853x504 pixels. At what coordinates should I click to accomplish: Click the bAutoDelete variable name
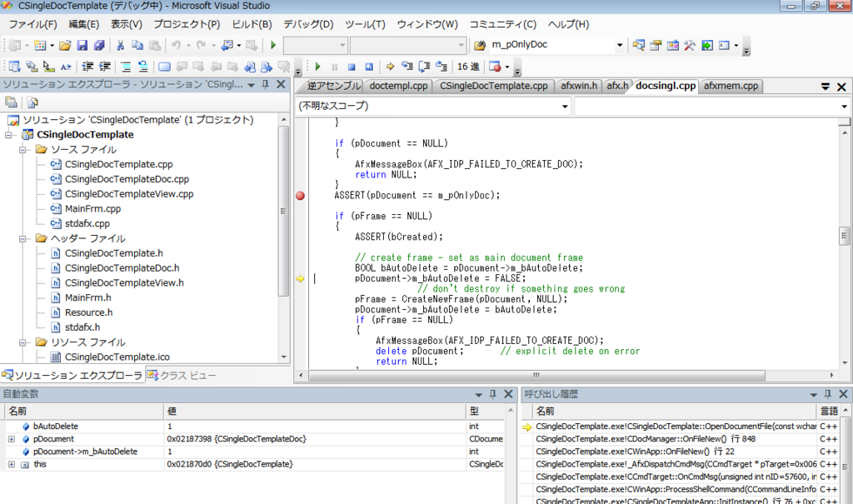[56, 427]
